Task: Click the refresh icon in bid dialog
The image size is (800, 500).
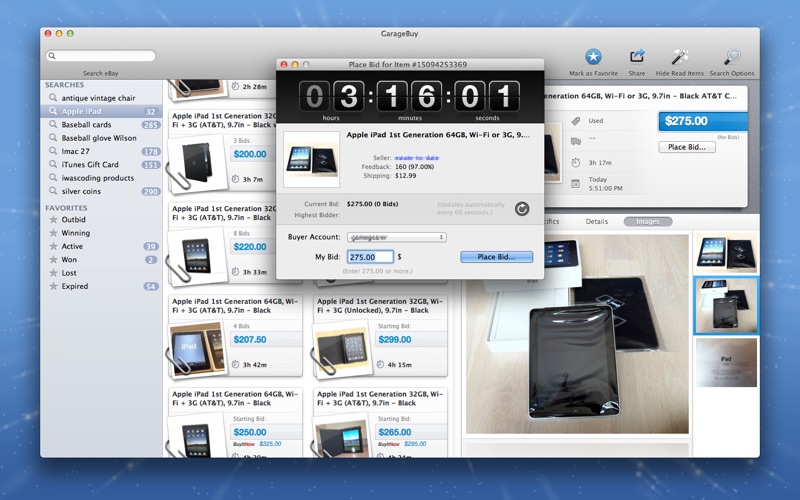Action: (x=521, y=209)
